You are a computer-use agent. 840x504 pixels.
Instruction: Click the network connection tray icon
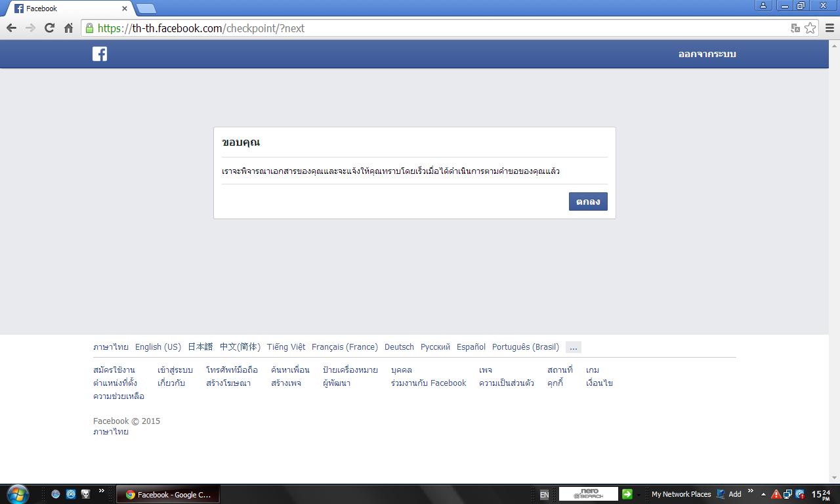[x=787, y=494]
